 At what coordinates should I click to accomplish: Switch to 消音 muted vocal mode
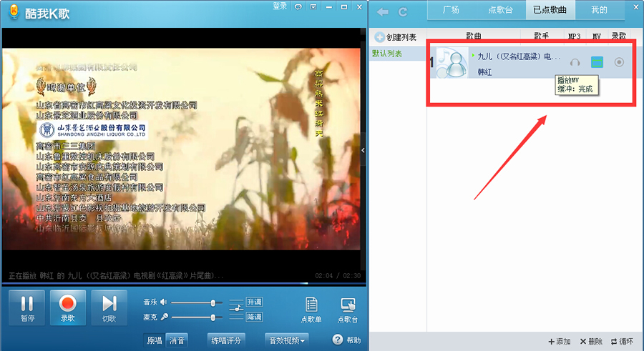point(177,340)
